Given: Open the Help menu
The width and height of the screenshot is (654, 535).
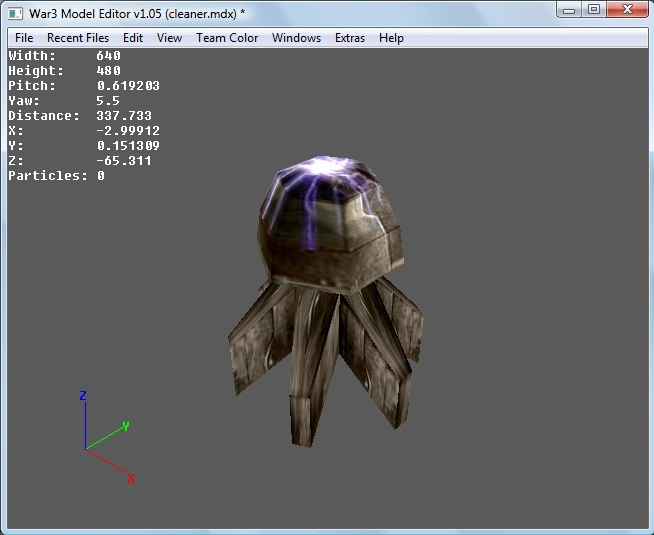Looking at the screenshot, I should click(391, 38).
